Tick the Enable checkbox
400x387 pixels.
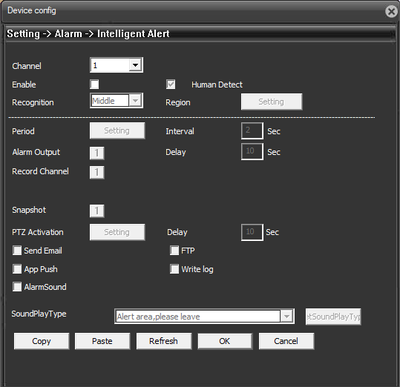coord(95,84)
